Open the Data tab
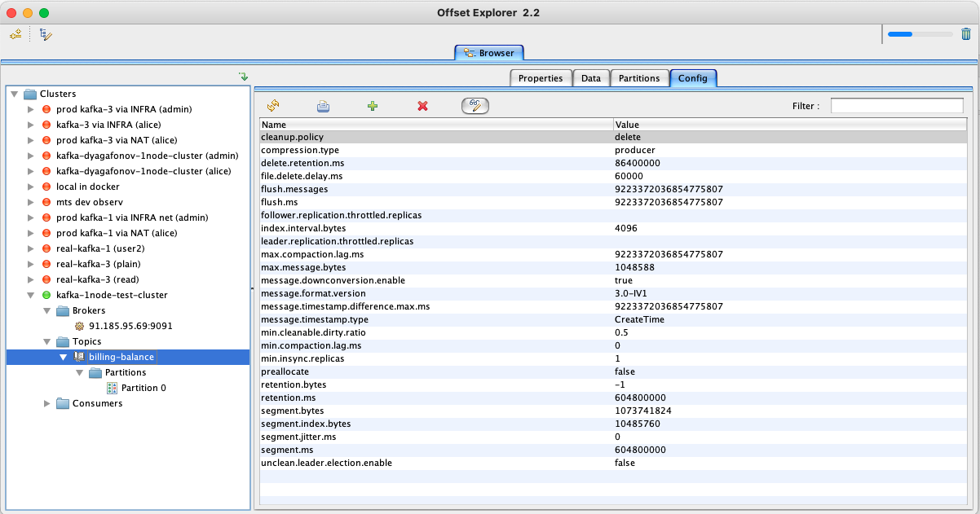This screenshot has width=980, height=514. pos(591,78)
